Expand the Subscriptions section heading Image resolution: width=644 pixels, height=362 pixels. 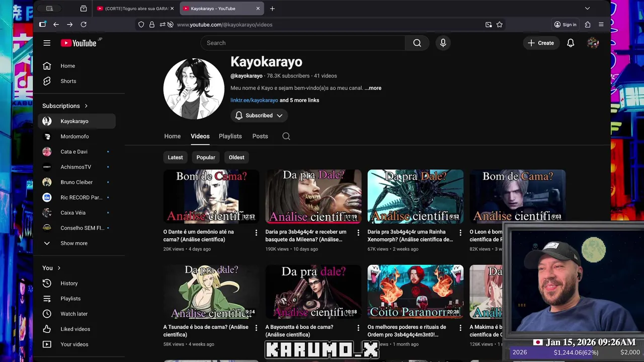(x=65, y=106)
